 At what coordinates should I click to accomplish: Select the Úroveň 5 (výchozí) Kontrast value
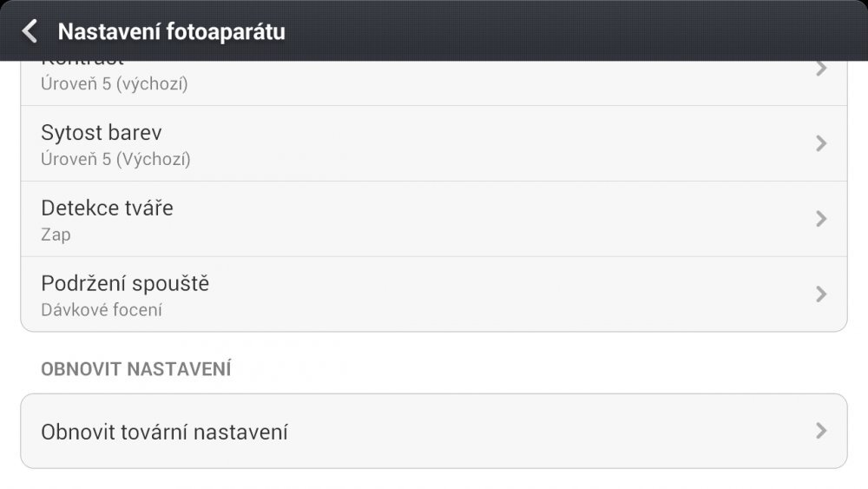(115, 84)
